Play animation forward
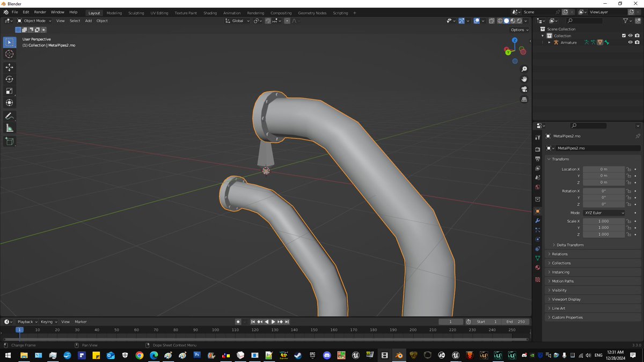The height and width of the screenshot is (362, 644). 273,322
